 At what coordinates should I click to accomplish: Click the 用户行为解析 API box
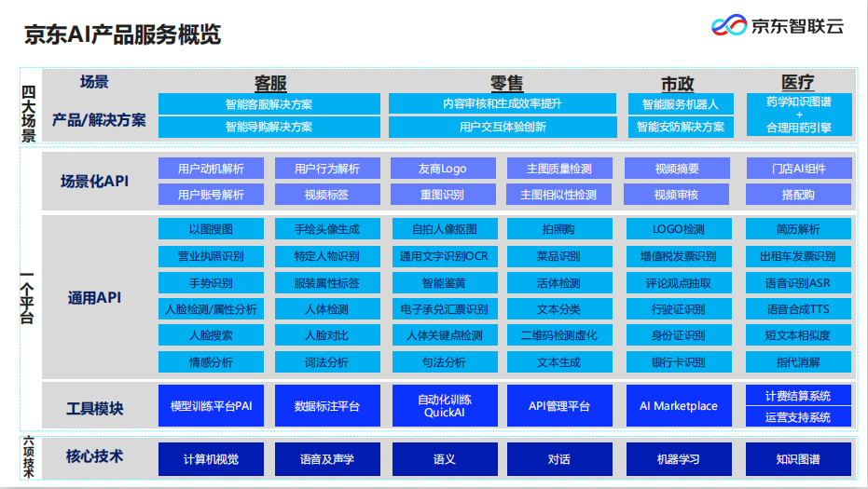[327, 169]
